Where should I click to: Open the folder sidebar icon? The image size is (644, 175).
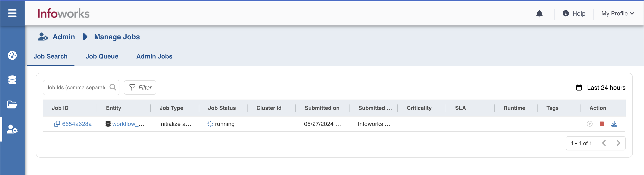[x=12, y=104]
